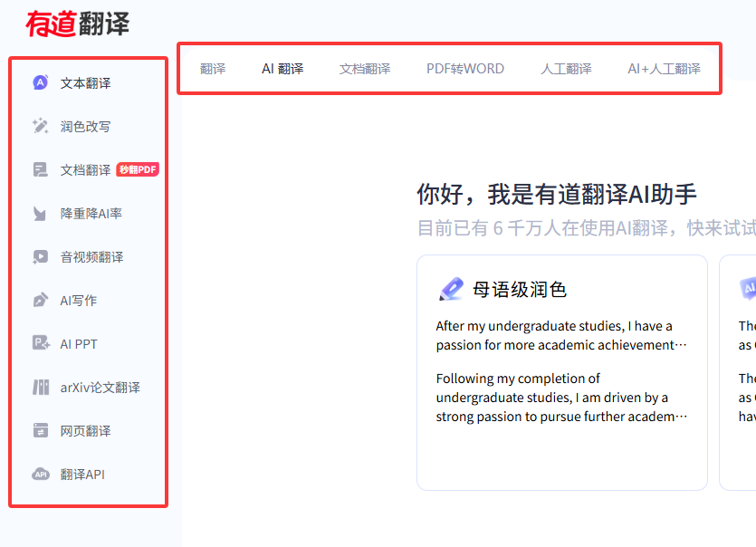The height and width of the screenshot is (547, 756).
Task: Click the AI PPT icon
Action: pos(41,343)
